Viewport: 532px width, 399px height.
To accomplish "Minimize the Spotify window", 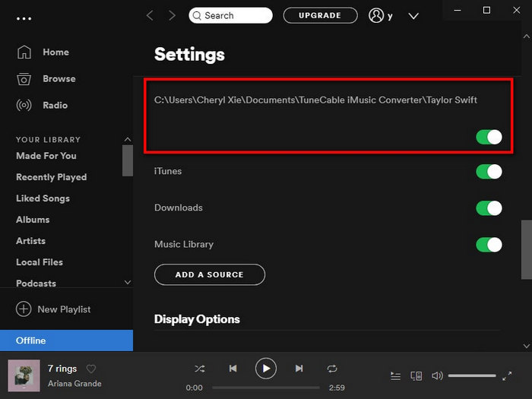I will click(x=458, y=10).
